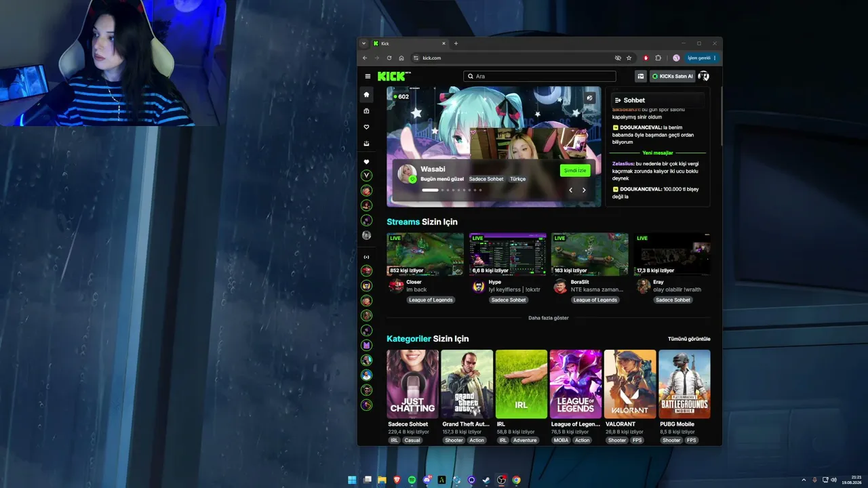Open the VALORANT category card
868x488 pixels.
[630, 384]
